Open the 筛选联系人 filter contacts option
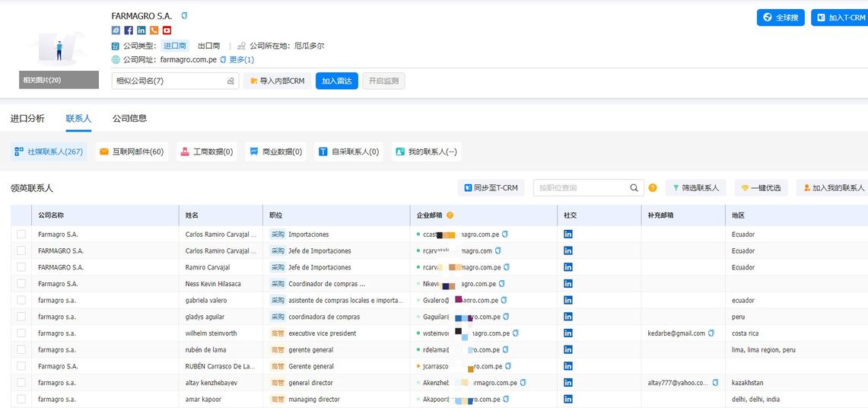Viewport: 868px width, 408px height. (x=696, y=188)
